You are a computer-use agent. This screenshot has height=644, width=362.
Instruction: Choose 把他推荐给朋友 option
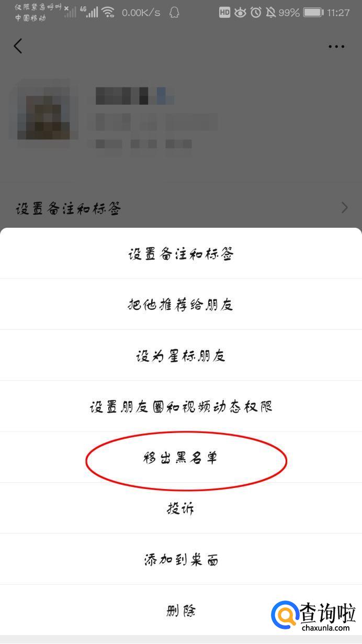pyautogui.click(x=181, y=304)
